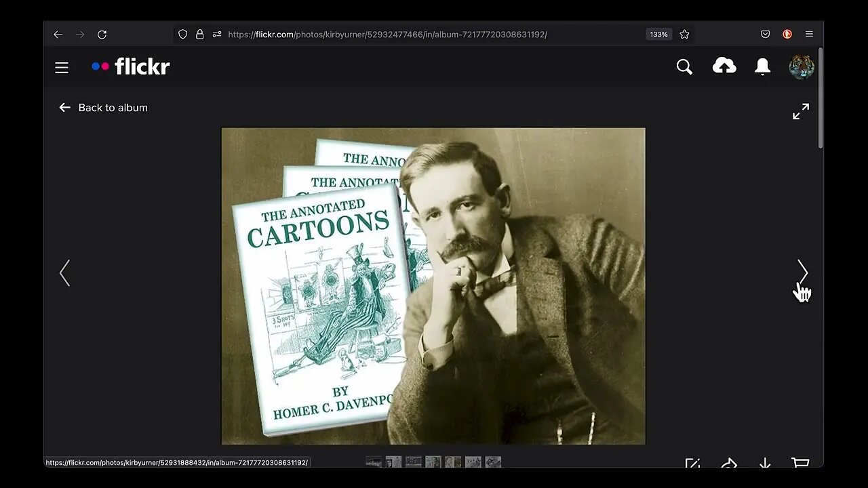Click Back to album link

pos(103,108)
